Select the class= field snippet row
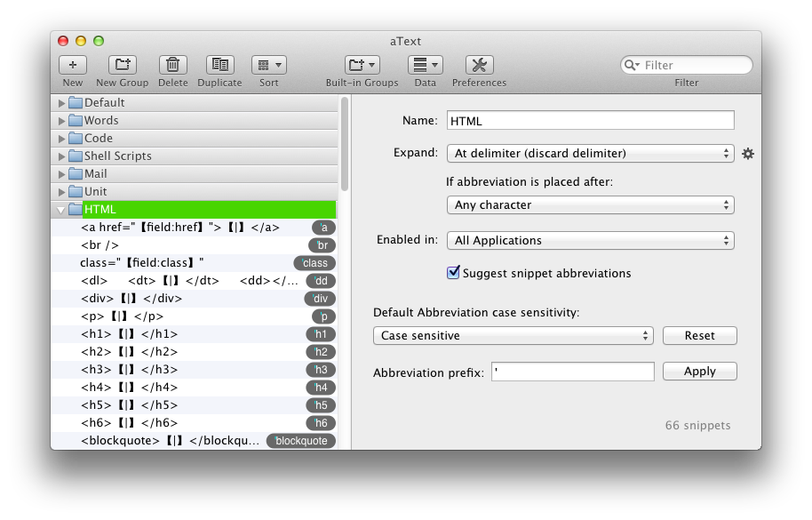Image resolution: width=812 pixels, height=520 pixels. click(x=194, y=262)
